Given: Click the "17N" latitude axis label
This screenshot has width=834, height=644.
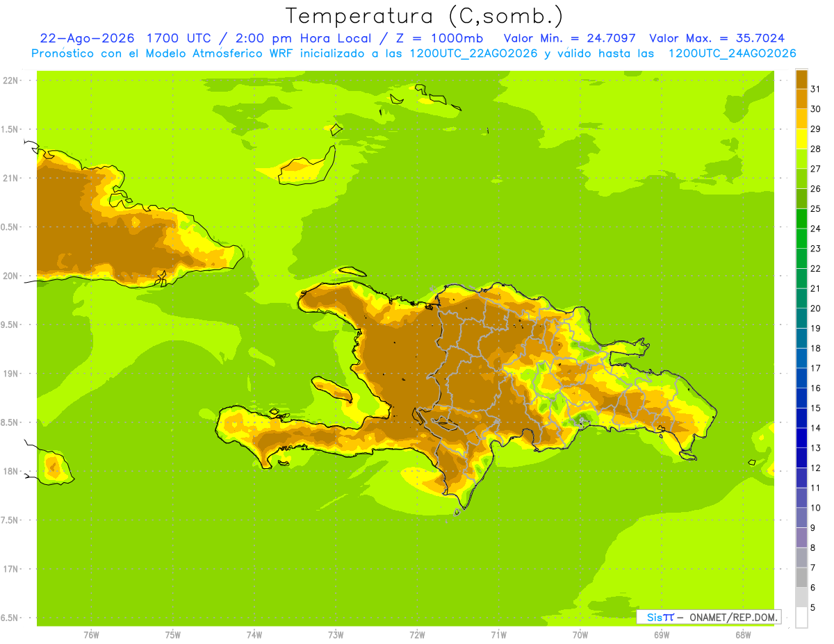Looking at the screenshot, I should click(x=10, y=569).
